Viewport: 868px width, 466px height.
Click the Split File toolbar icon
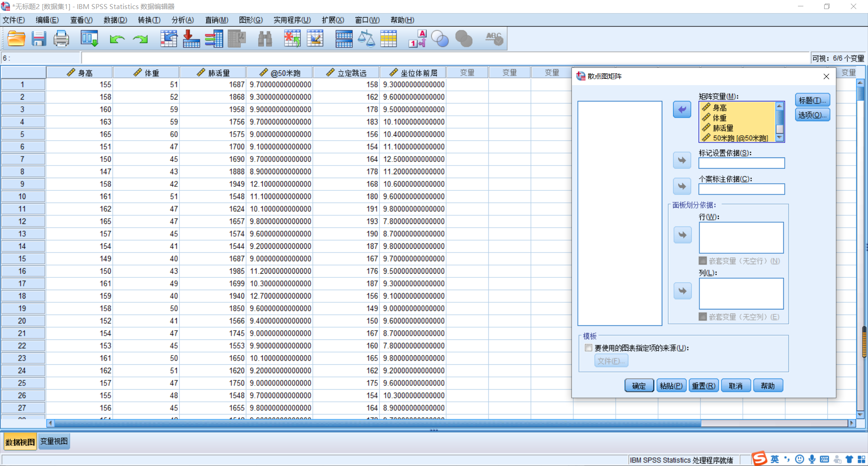click(344, 39)
